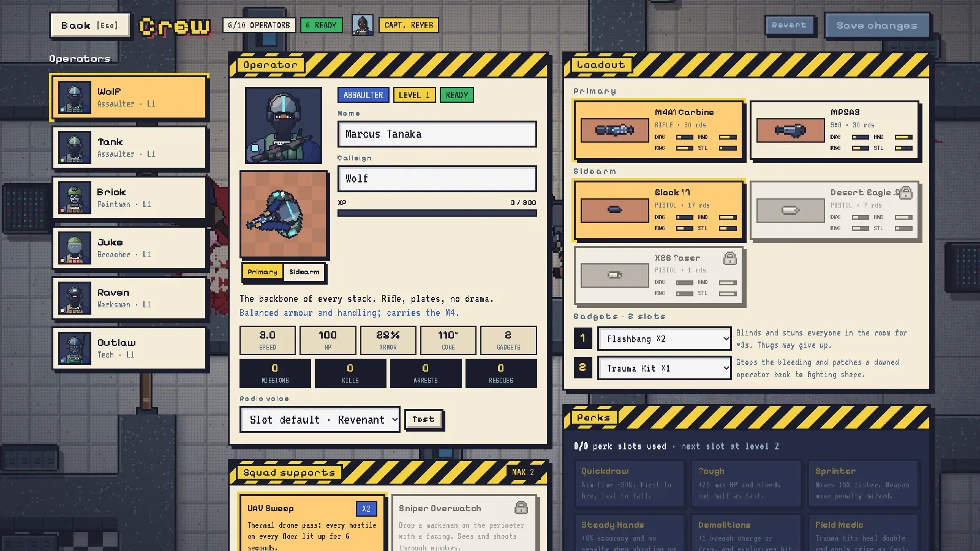The image size is (980, 551).
Task: Select Outlaw Tech portrait
Action: click(x=75, y=348)
